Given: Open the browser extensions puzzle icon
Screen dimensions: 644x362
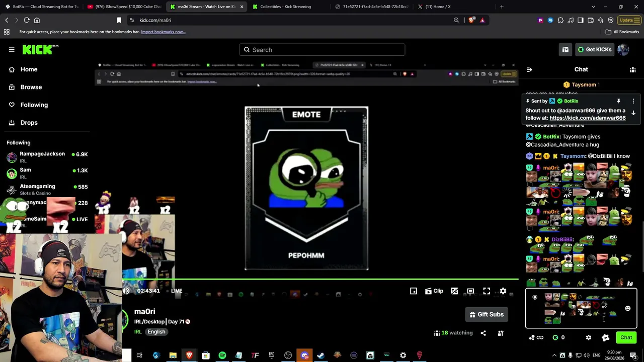Looking at the screenshot, I should 560,20.
